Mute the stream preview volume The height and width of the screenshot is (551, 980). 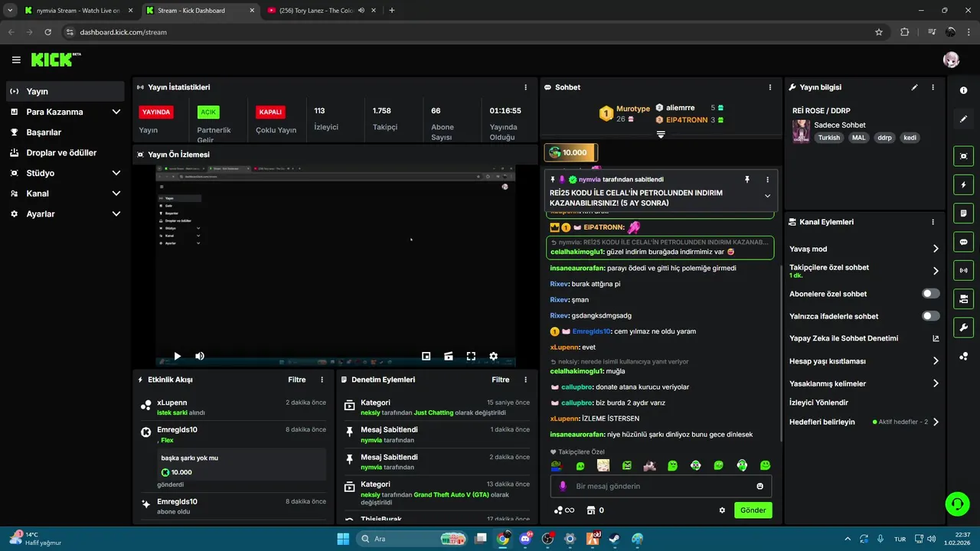[x=200, y=356]
